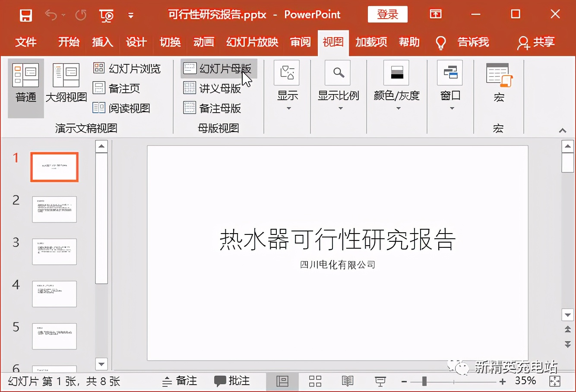Select 幻灯片浏览 (Slide Sorter) view
This screenshot has height=392, width=576.
(x=127, y=68)
